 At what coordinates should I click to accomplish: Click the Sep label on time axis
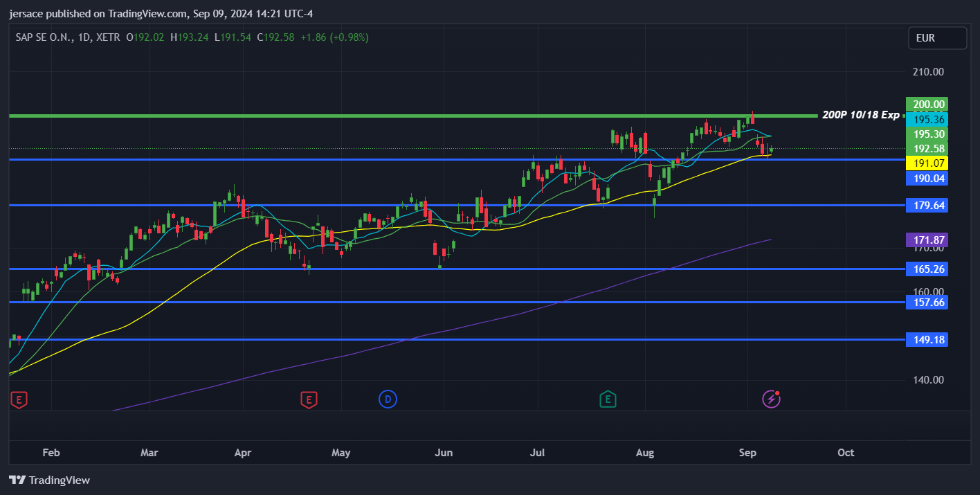(x=747, y=453)
